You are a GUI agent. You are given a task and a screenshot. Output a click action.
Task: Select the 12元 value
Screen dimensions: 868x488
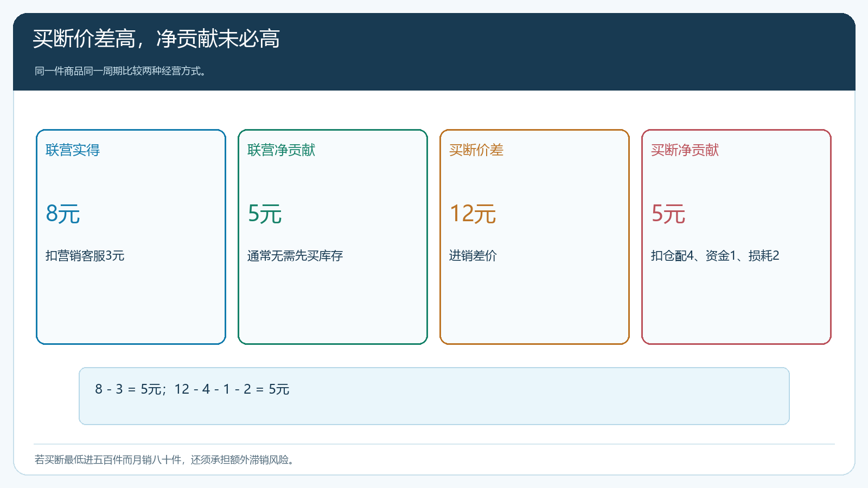[473, 214]
